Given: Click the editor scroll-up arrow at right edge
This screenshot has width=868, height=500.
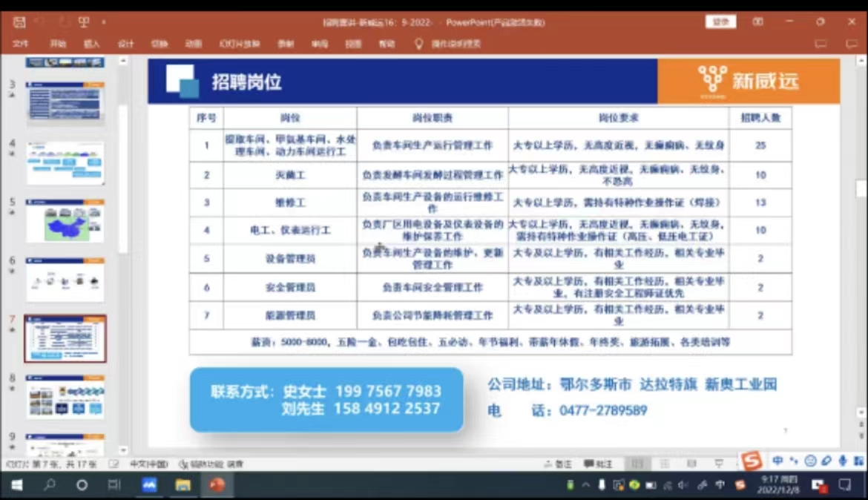Looking at the screenshot, I should point(861,60).
